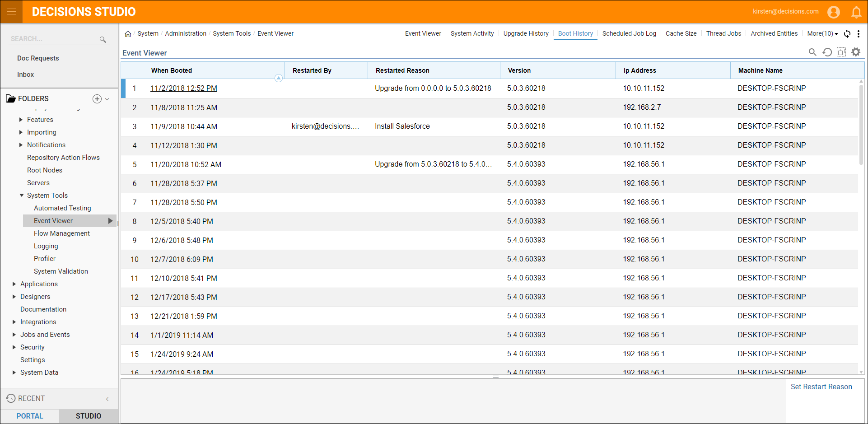868x424 pixels.
Task: Switch to the Archived Entities tab
Action: pyautogui.click(x=774, y=34)
